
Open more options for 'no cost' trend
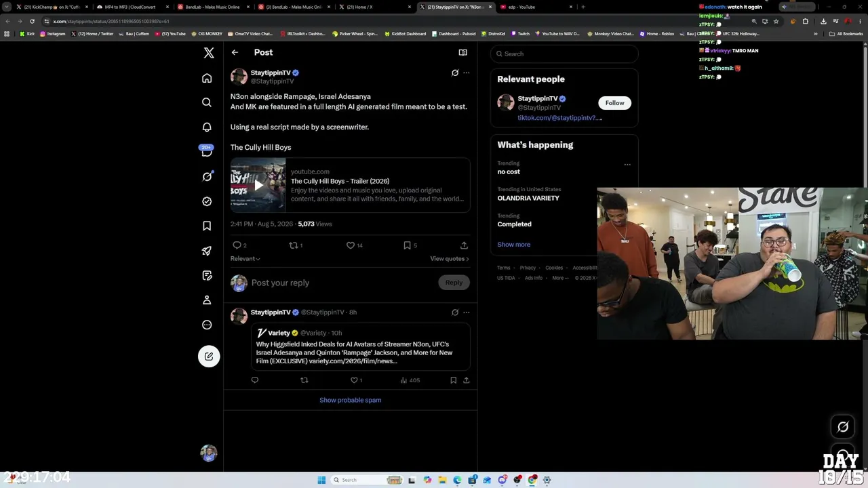click(x=627, y=164)
